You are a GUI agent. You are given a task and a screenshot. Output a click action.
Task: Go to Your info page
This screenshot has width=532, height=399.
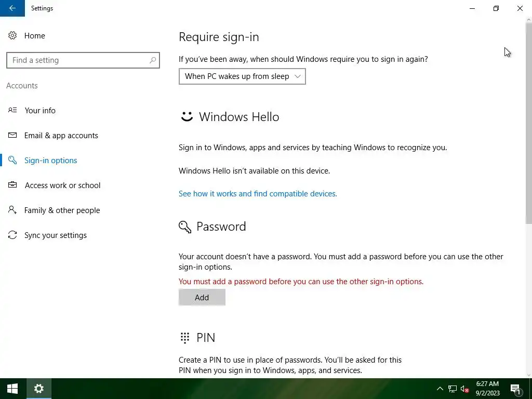coord(40,110)
